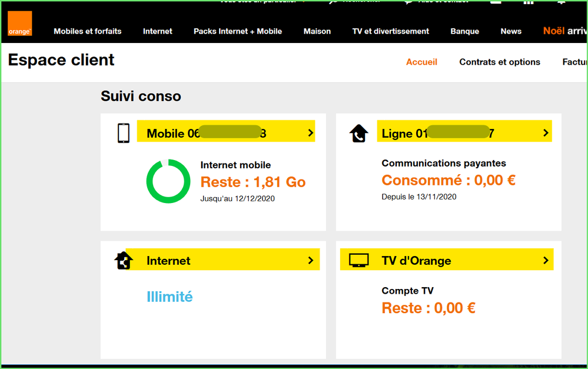Expand the Internet card chevron arrow
Viewport: 588px width, 369px height.
click(310, 260)
